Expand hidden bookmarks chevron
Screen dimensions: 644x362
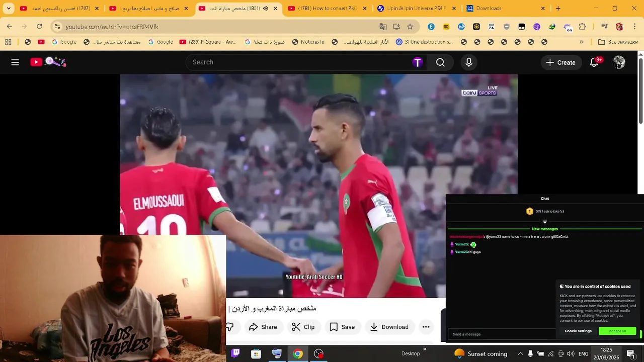582,42
